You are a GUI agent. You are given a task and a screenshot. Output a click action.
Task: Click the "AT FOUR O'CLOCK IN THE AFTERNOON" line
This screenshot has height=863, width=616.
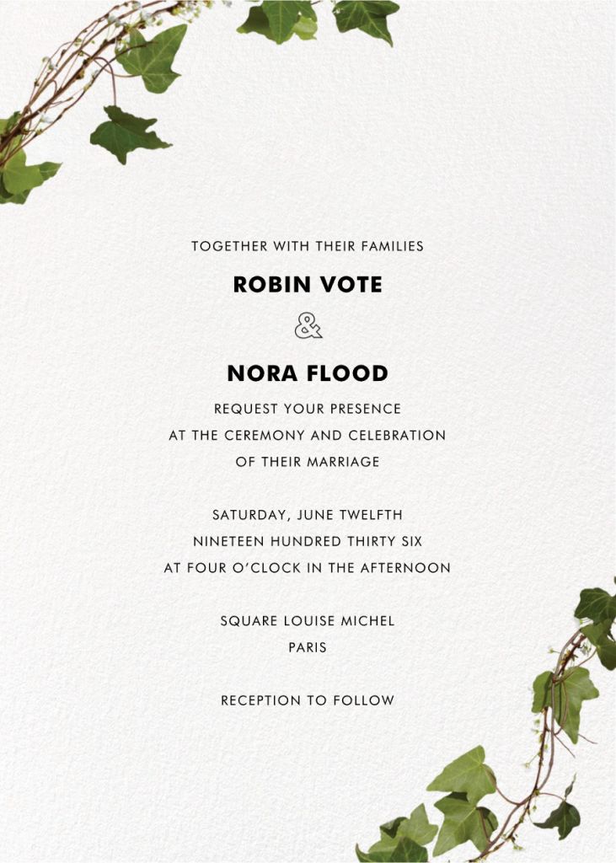click(x=308, y=568)
